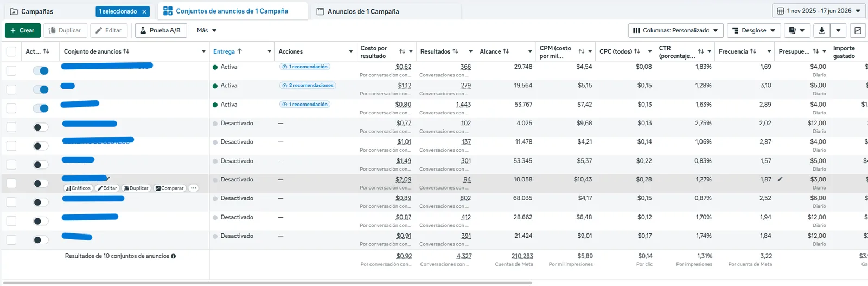Image resolution: width=868 pixels, height=286 pixels.
Task: Click the Frecuencia sort arrows
Action: tap(753, 51)
